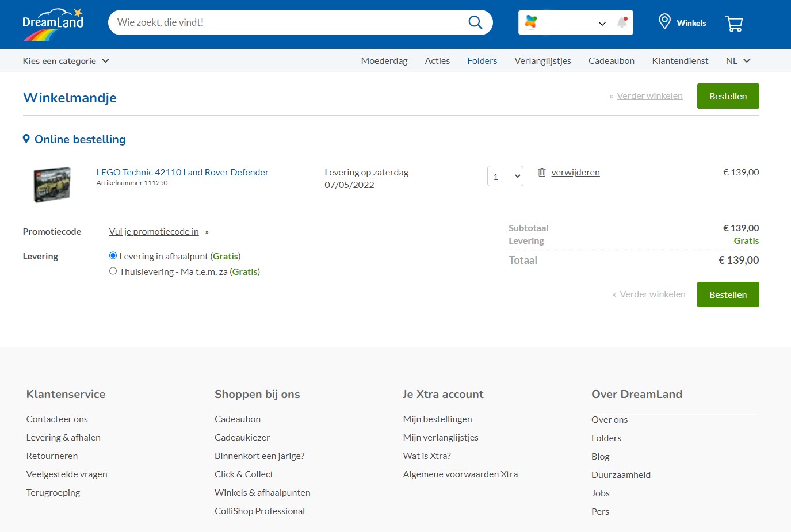This screenshot has width=791, height=532.
Task: Open Contacteer ons footer link
Action: point(57,419)
